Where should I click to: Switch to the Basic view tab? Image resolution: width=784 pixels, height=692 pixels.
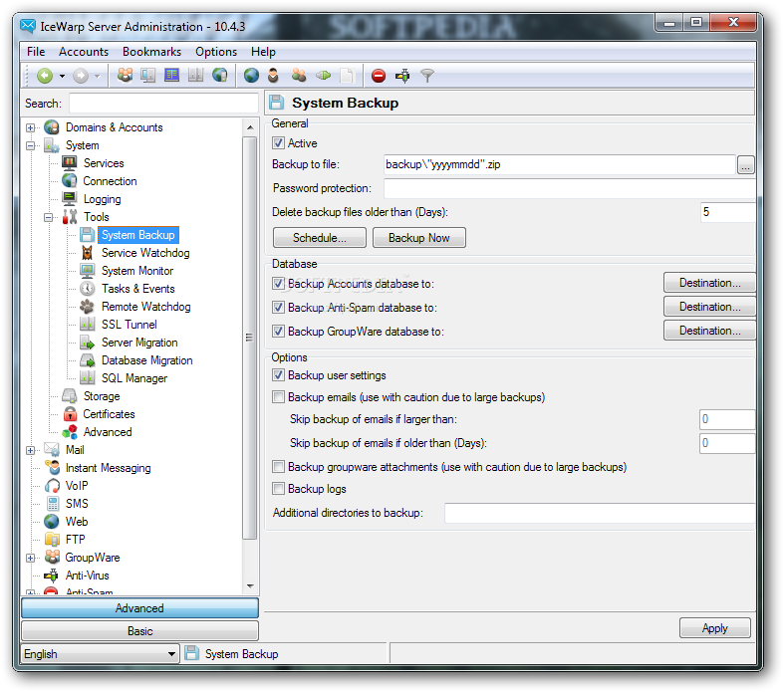[x=140, y=631]
